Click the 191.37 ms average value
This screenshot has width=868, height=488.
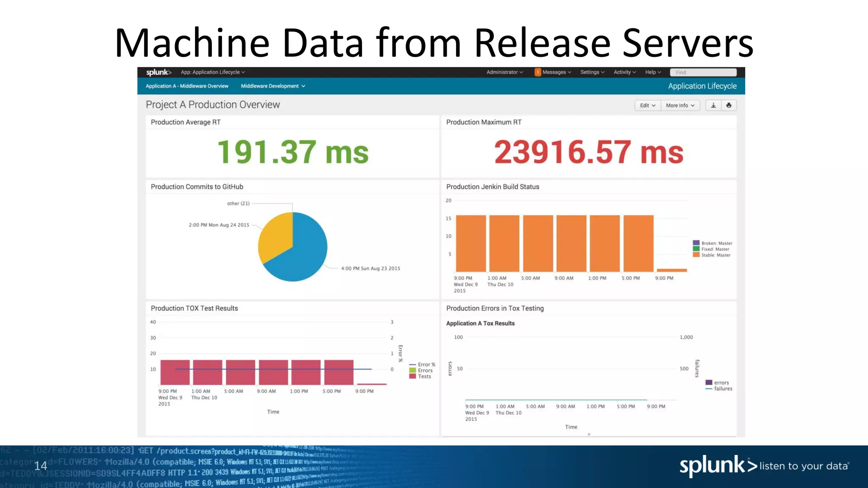(293, 152)
